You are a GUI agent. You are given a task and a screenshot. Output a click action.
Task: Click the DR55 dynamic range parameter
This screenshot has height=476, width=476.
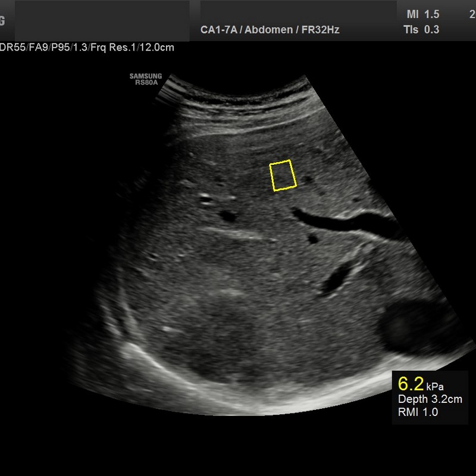11,47
